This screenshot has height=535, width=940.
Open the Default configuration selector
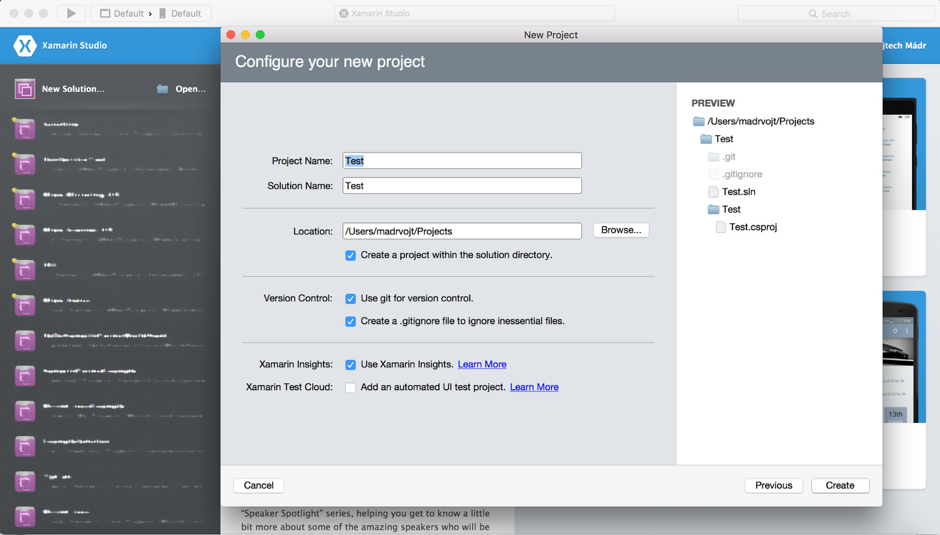(122, 13)
